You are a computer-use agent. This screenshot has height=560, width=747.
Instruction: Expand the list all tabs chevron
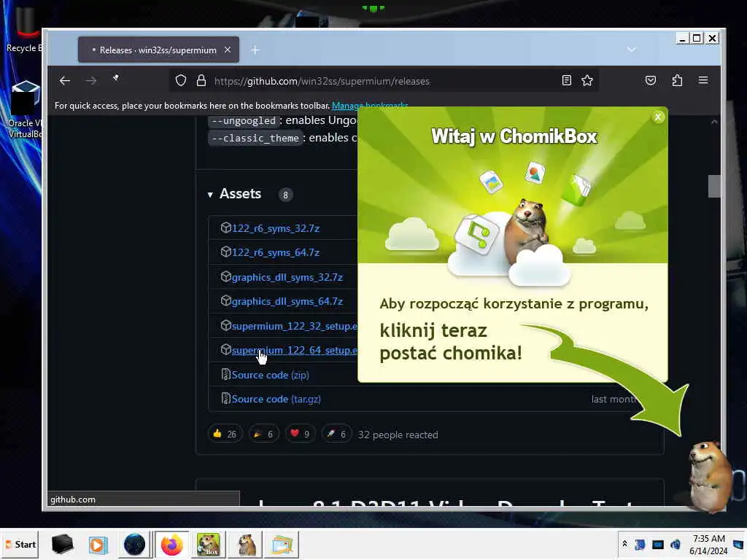[x=631, y=50]
